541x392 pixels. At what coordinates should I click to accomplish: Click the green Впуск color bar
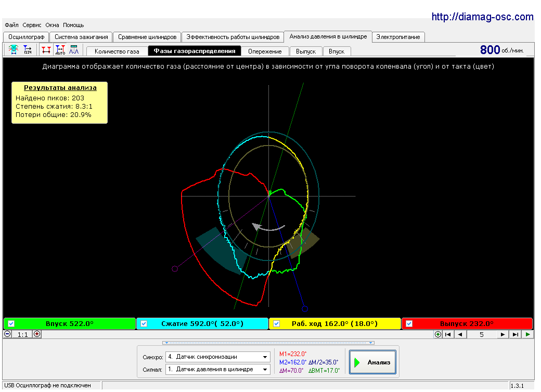tap(69, 324)
